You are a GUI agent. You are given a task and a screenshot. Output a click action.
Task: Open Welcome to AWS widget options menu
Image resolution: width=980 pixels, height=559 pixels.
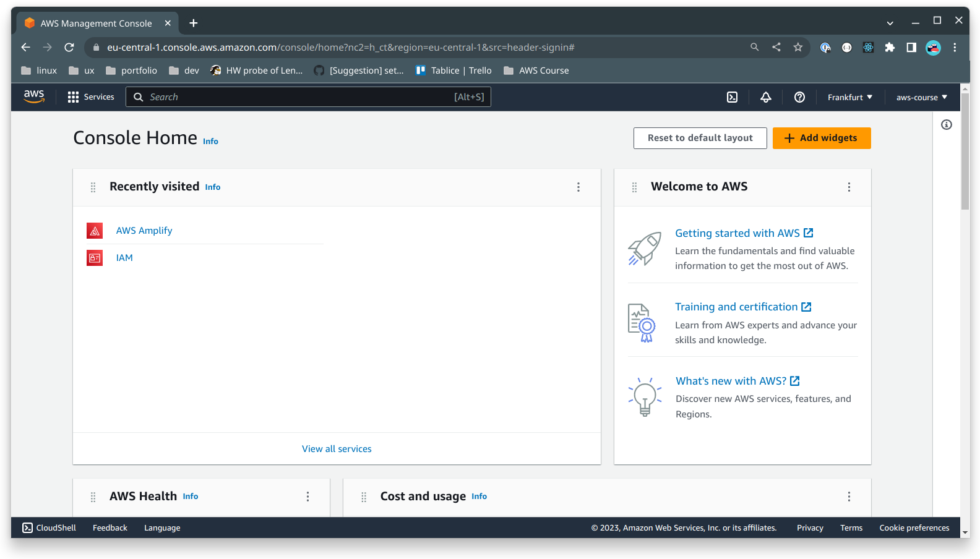(849, 187)
